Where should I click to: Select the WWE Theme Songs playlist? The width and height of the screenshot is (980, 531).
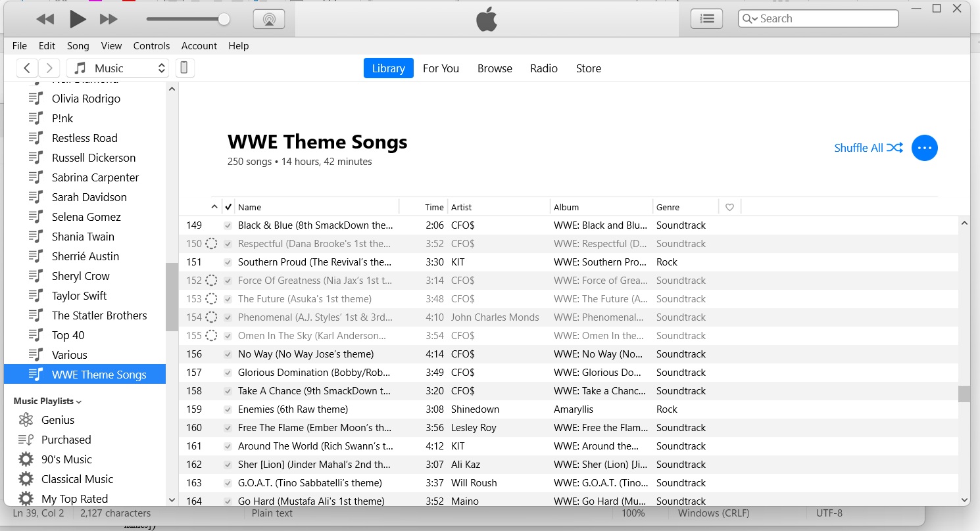tap(85, 375)
